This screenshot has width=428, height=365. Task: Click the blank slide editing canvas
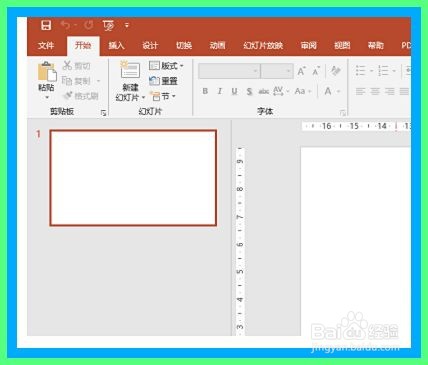(x=356, y=241)
